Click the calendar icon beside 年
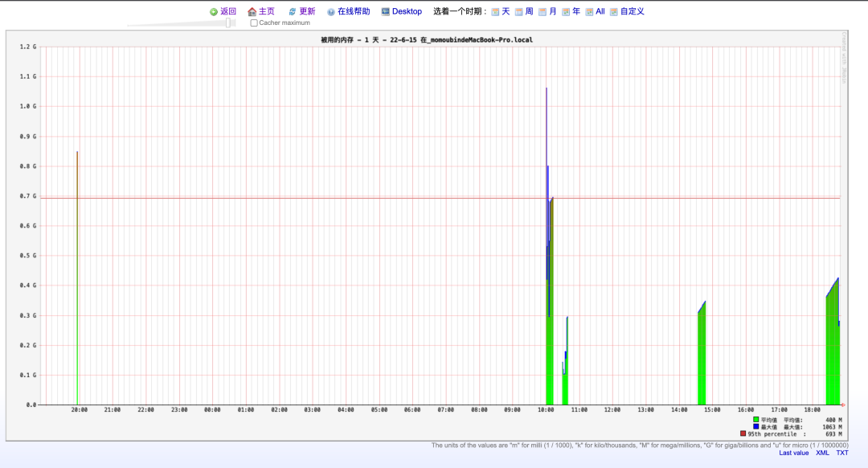The image size is (868, 468). [x=566, y=11]
